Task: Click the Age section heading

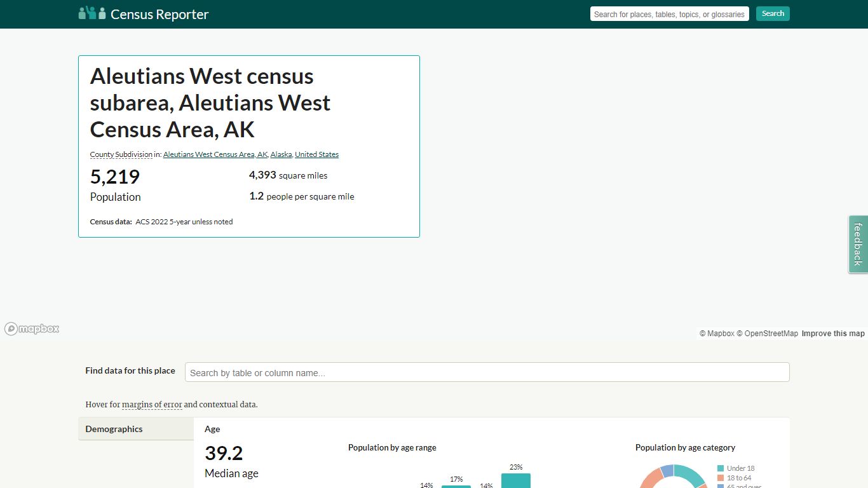Action: pos(212,430)
